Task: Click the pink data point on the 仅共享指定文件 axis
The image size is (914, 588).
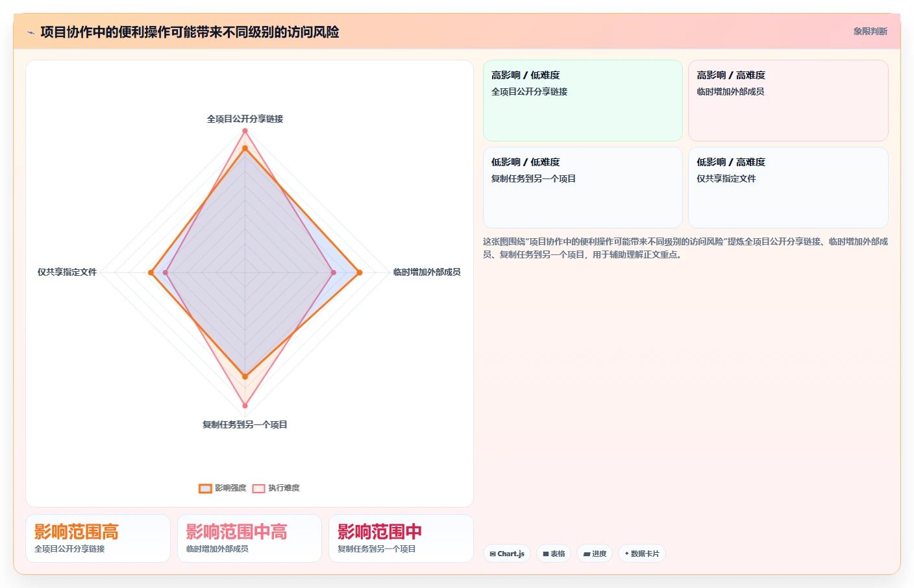Action: [166, 273]
